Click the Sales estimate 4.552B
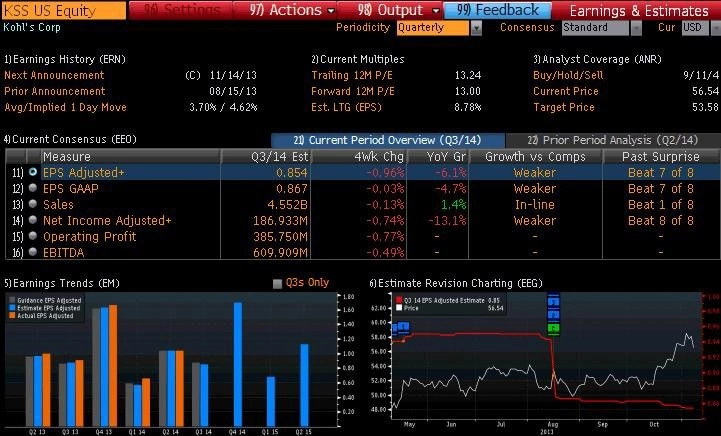 (x=287, y=205)
